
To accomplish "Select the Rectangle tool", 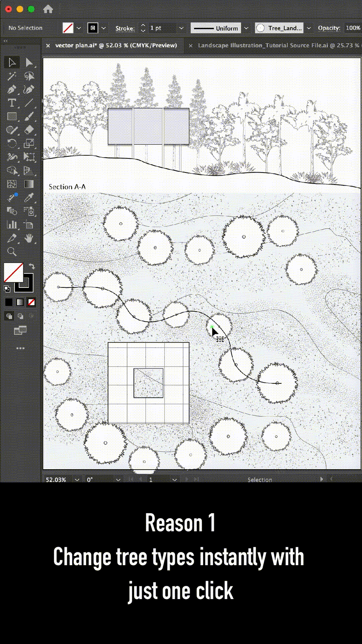I will (x=12, y=117).
